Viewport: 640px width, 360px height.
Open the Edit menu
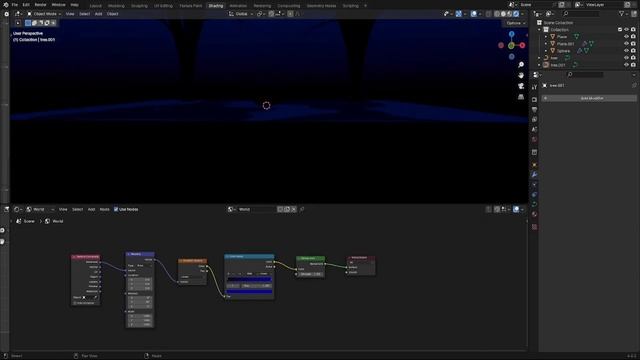click(26, 5)
